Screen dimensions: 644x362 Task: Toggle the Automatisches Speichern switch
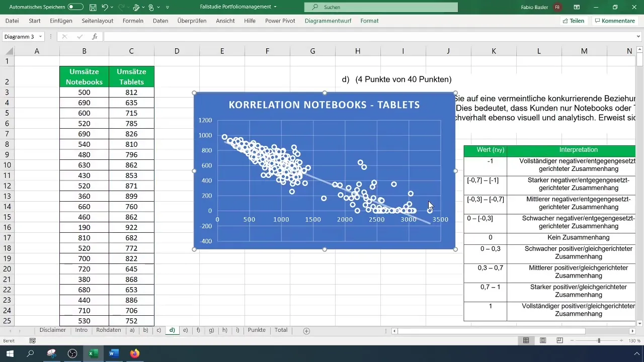point(75,7)
